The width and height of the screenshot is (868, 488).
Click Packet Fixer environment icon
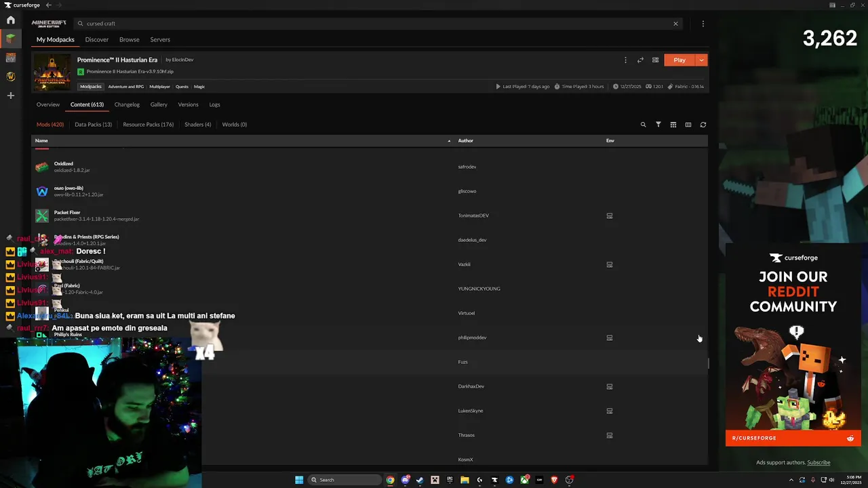pyautogui.click(x=610, y=216)
